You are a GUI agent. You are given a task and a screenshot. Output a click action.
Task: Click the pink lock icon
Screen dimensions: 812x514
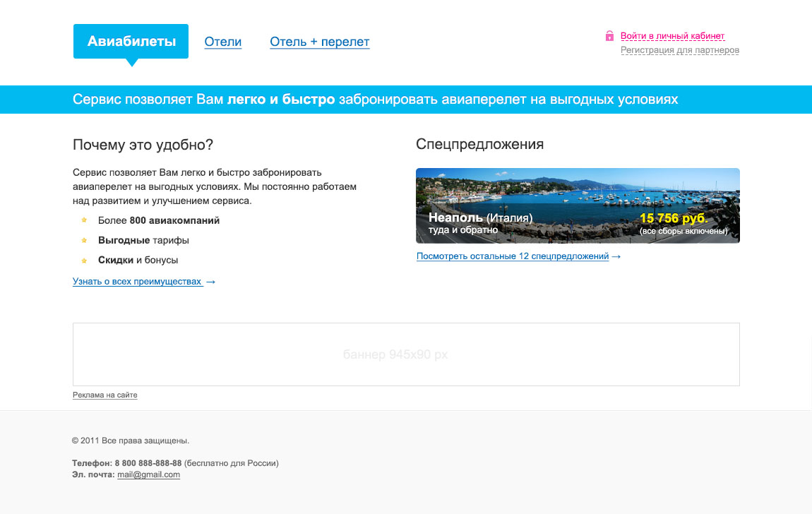click(609, 36)
